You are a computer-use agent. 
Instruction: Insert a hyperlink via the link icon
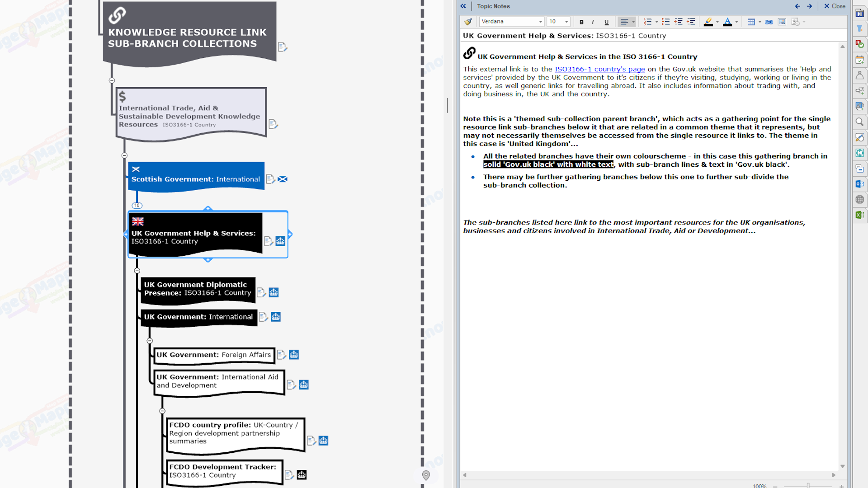[769, 22]
